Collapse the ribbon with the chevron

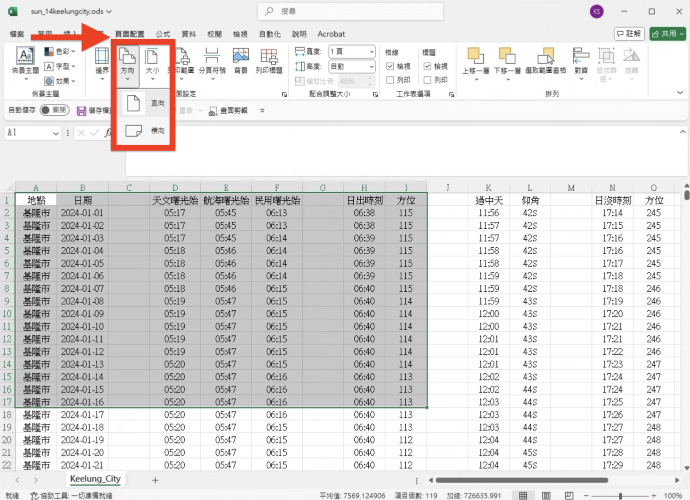click(680, 92)
